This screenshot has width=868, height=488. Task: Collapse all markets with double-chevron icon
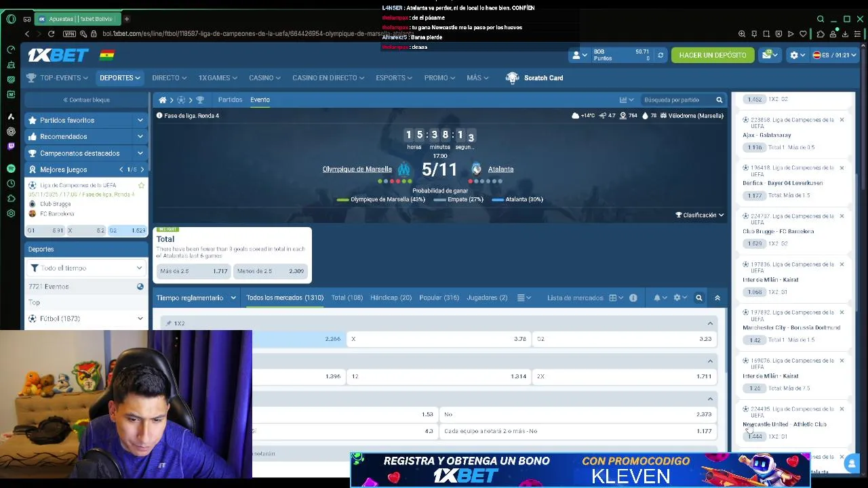pos(717,298)
